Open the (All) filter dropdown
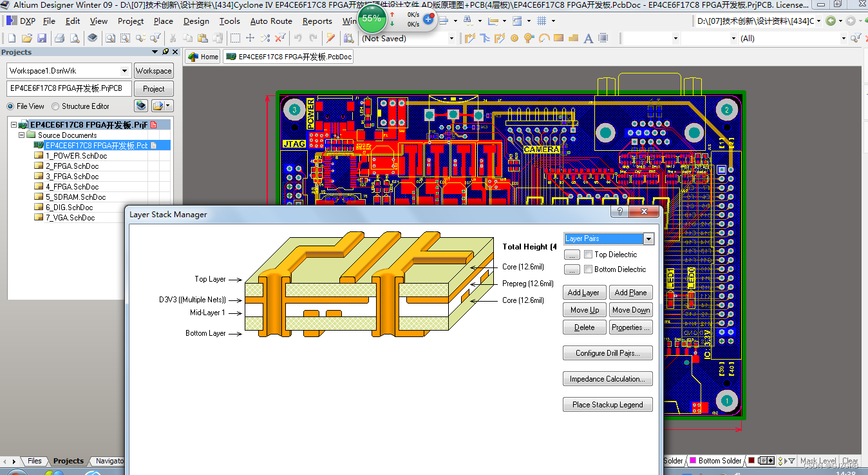The height and width of the screenshot is (475, 868). pos(844,39)
